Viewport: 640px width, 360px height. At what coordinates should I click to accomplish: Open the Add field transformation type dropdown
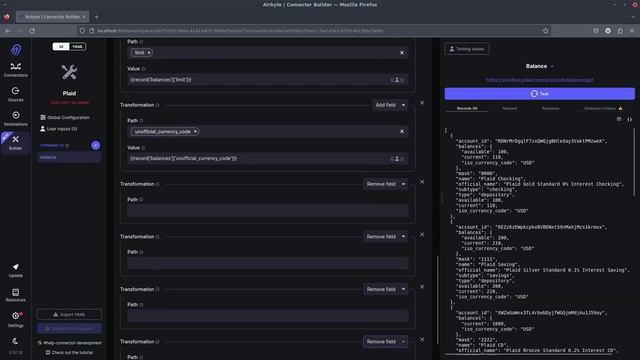[x=390, y=105]
